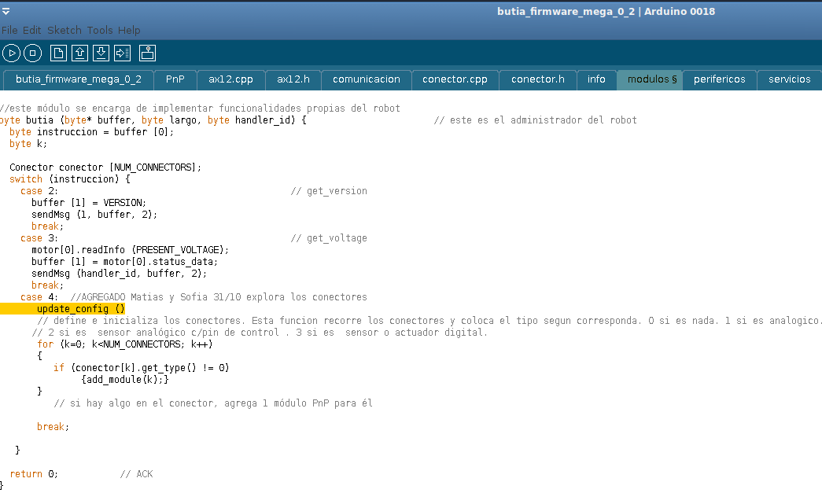Image resolution: width=822 pixels, height=504 pixels.
Task: Open the Tools menu
Action: point(100,31)
